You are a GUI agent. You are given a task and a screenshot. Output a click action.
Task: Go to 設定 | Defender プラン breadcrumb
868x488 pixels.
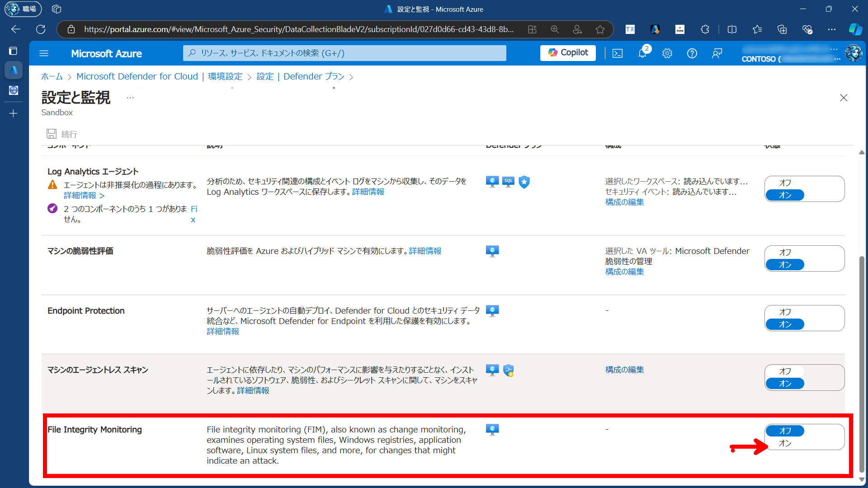301,76
